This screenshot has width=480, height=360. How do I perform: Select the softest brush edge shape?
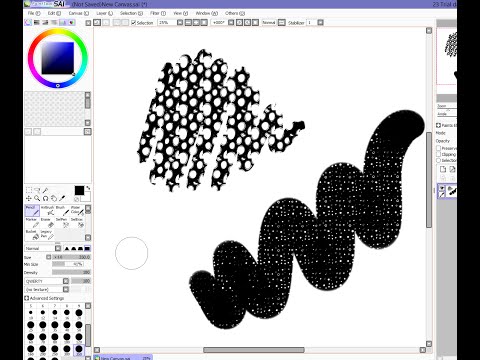tap(66, 248)
